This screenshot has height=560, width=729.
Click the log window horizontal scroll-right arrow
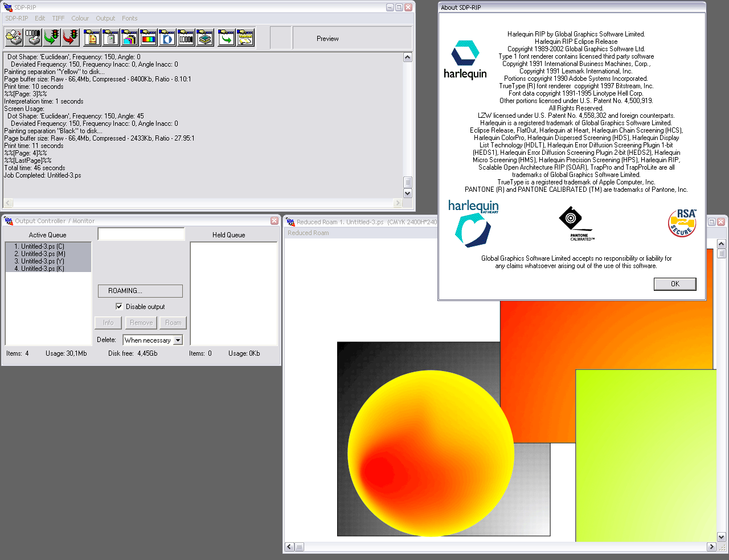click(x=398, y=203)
